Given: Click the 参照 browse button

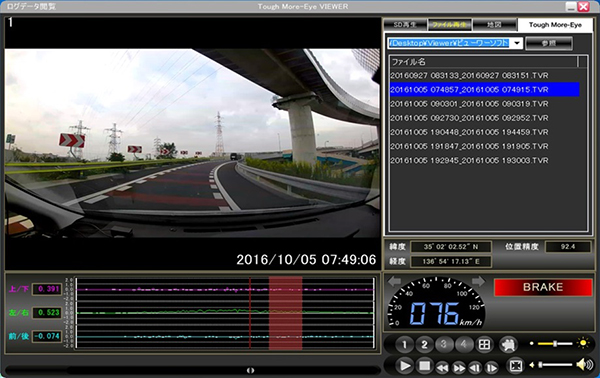Looking at the screenshot, I should pos(549,43).
